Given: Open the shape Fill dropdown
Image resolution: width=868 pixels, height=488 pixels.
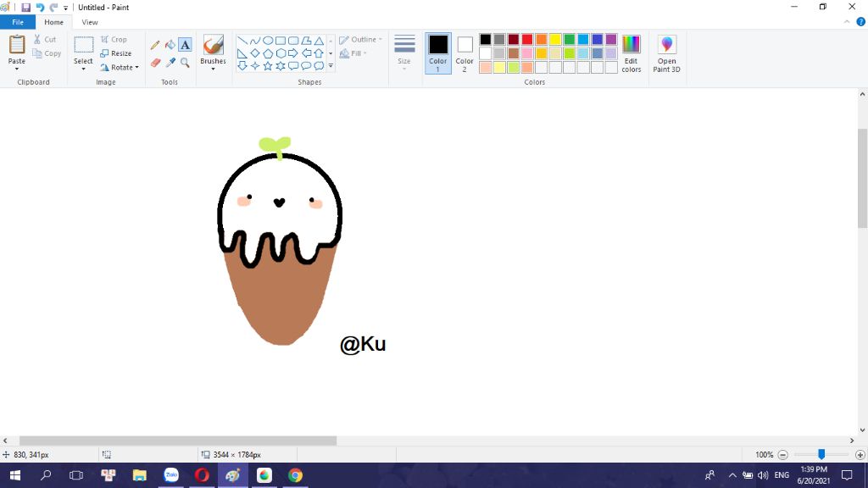Looking at the screenshot, I should (353, 53).
